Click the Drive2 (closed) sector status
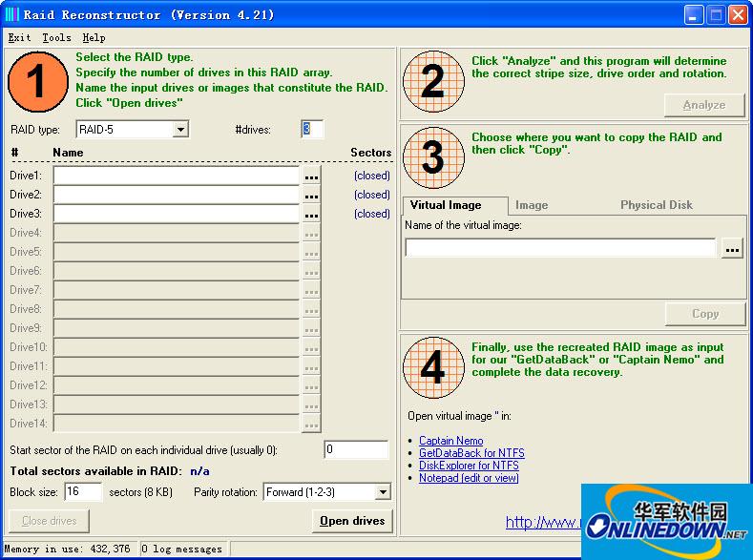 point(371,195)
